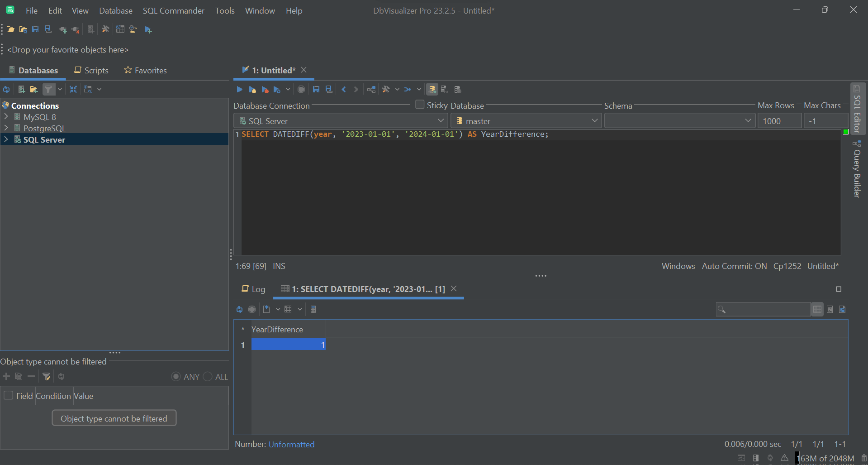Viewport: 868px width, 465px height.
Task: Select the ANY radio button
Action: click(175, 376)
